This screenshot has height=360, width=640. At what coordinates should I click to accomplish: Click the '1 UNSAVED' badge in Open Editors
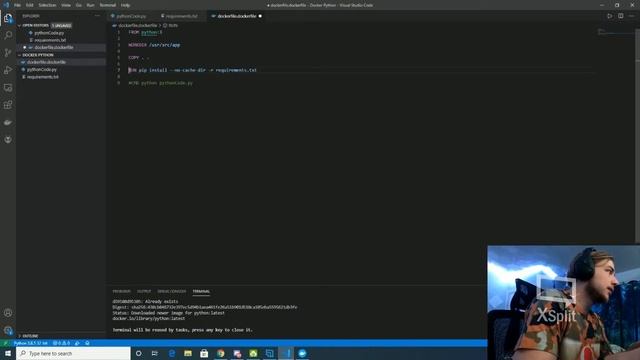[x=62, y=26]
